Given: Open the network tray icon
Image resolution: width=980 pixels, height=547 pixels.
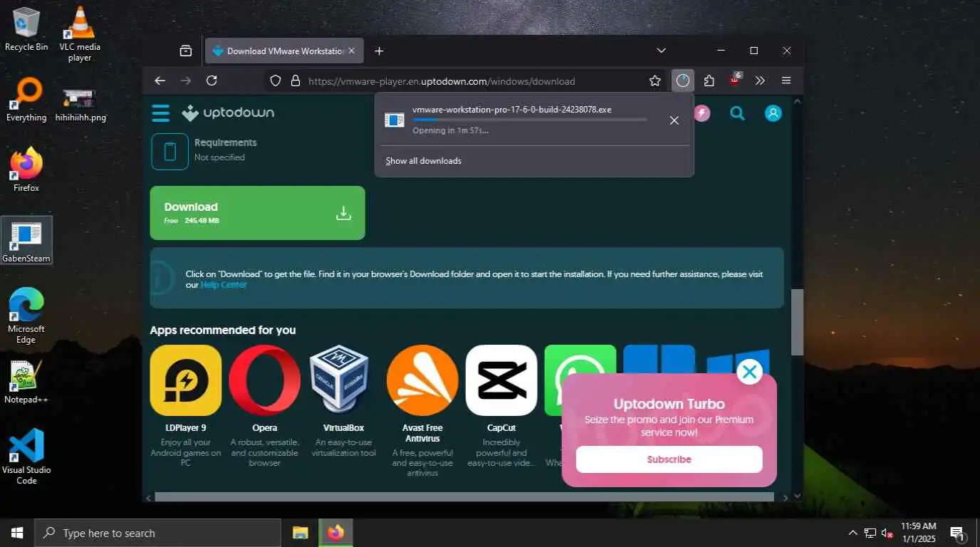Looking at the screenshot, I should pos(870,533).
